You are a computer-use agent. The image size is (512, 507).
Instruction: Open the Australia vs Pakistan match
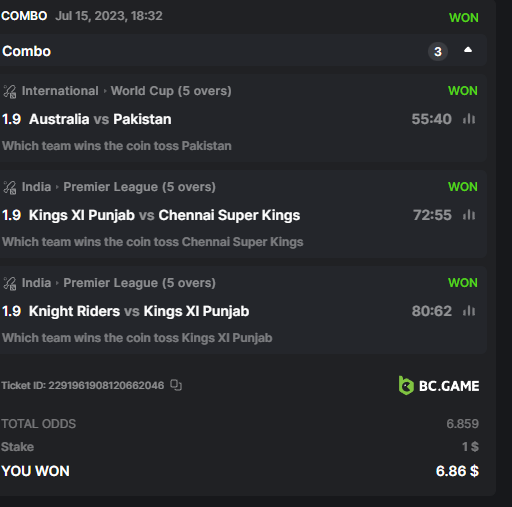click(100, 119)
